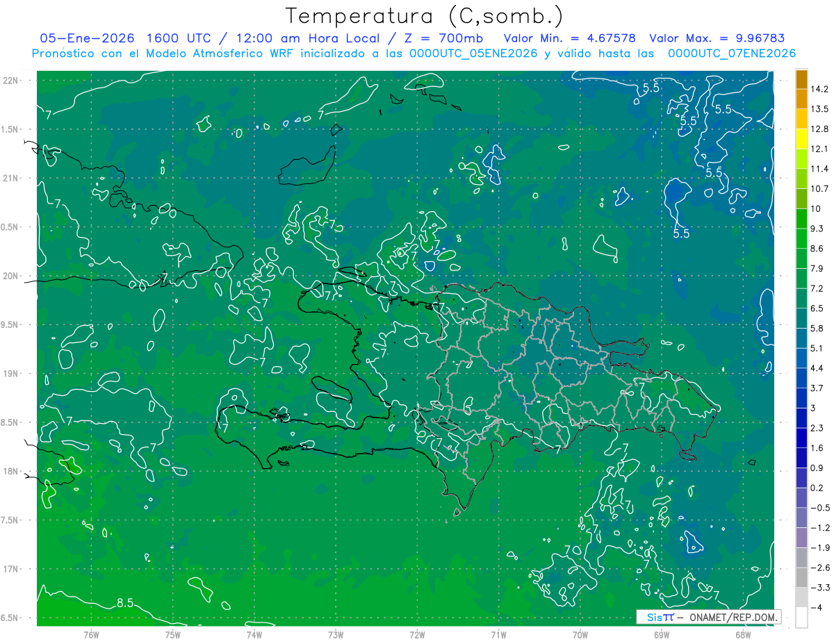Click the '9.3' color scale value
The width and height of the screenshot is (834, 644).
coord(819,229)
